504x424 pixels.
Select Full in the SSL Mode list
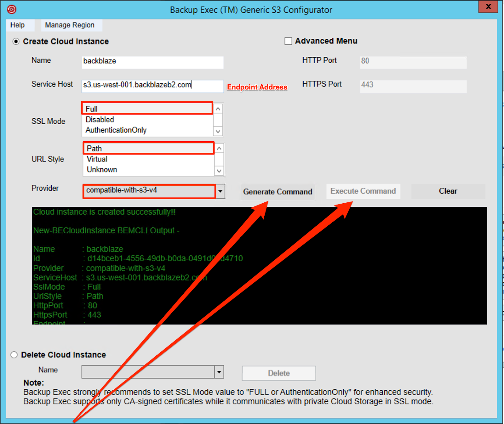tap(147, 109)
